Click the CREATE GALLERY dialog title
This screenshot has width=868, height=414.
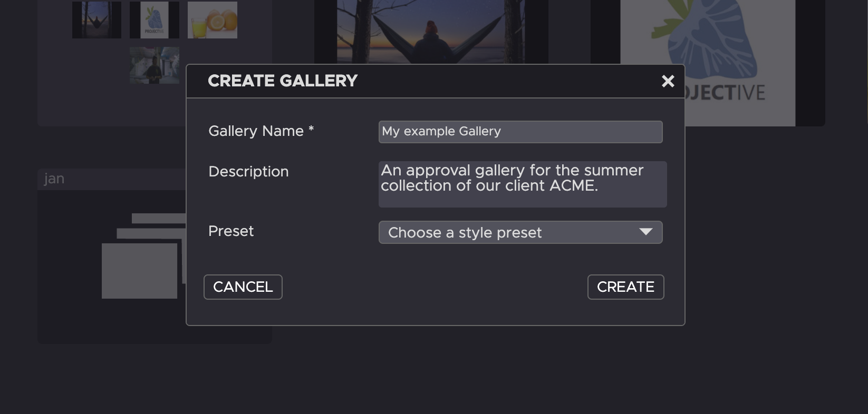[283, 81]
